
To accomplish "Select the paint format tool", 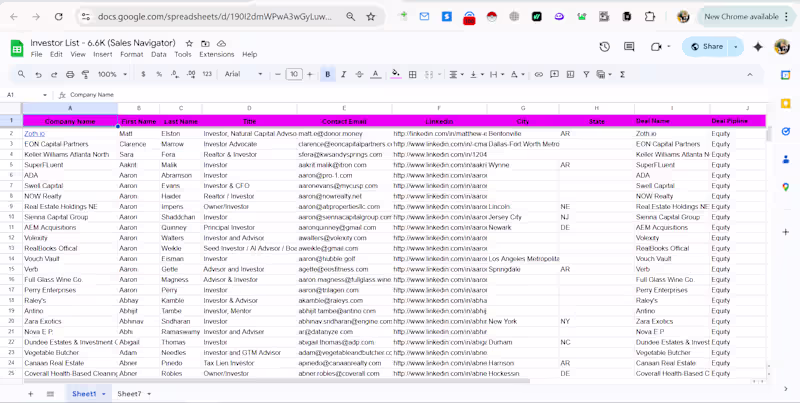I will [x=85, y=74].
